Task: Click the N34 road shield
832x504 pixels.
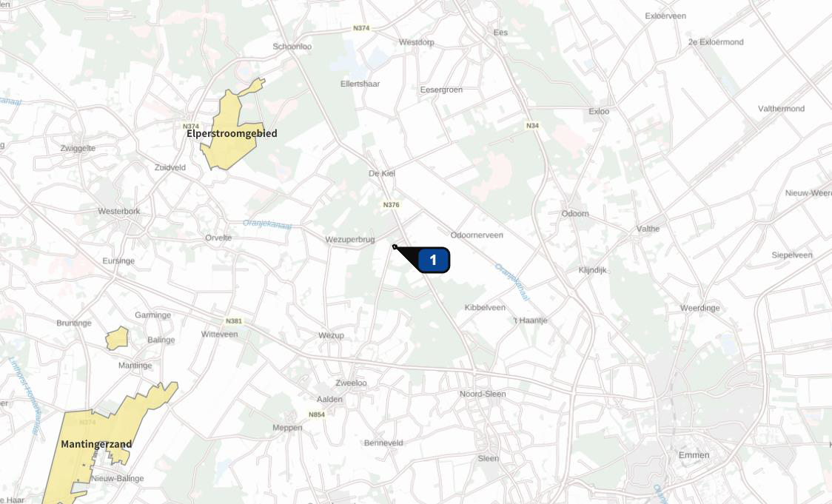Action: (x=532, y=126)
